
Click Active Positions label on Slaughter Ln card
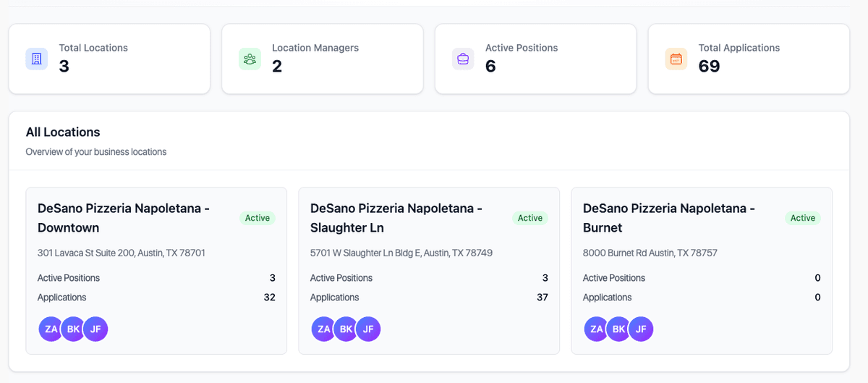click(x=341, y=278)
